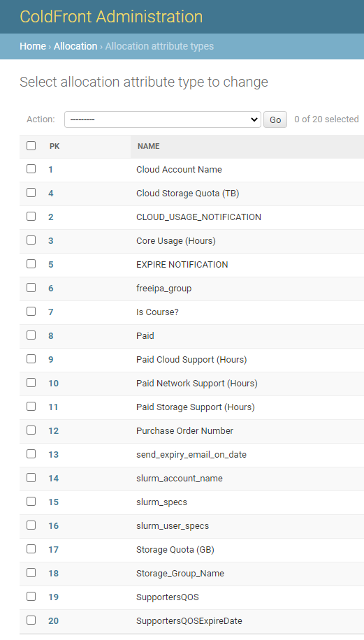Image resolution: width=364 pixels, height=640 pixels.
Task: Open PK link 14
Action: pyautogui.click(x=54, y=478)
